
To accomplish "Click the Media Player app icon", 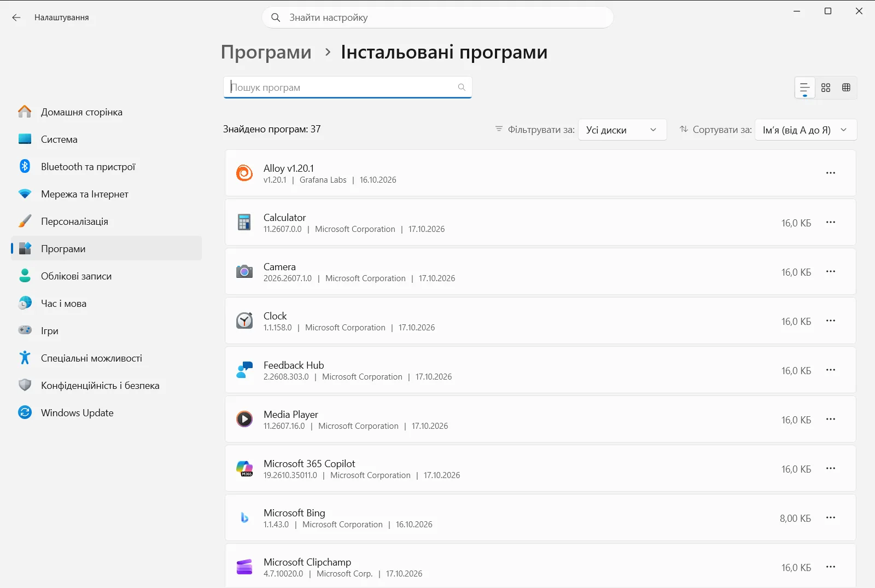I will (244, 419).
